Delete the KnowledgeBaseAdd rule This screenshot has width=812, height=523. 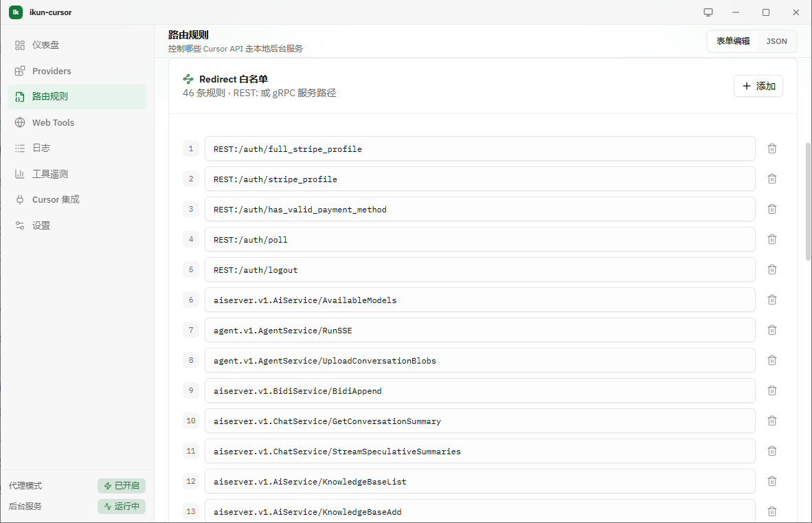(x=771, y=511)
